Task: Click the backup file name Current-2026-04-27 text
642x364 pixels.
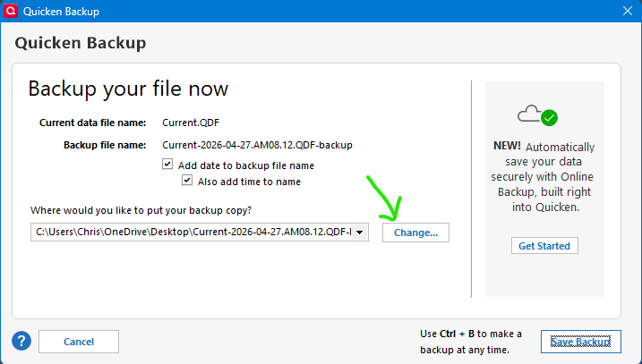Action: (x=257, y=145)
